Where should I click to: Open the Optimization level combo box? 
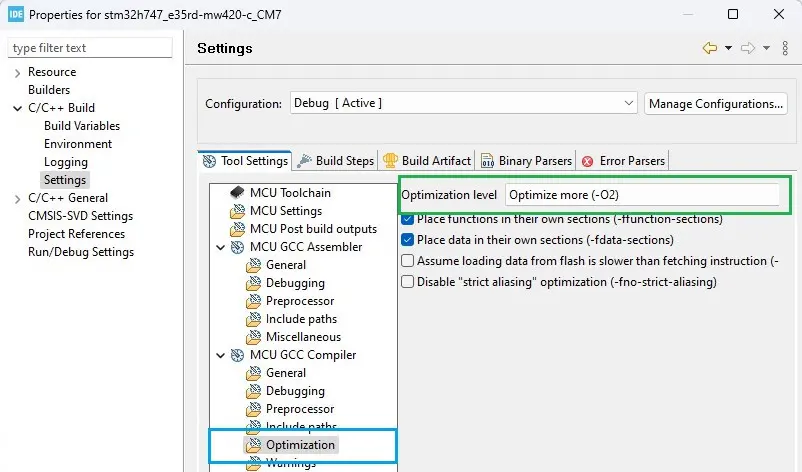640,195
